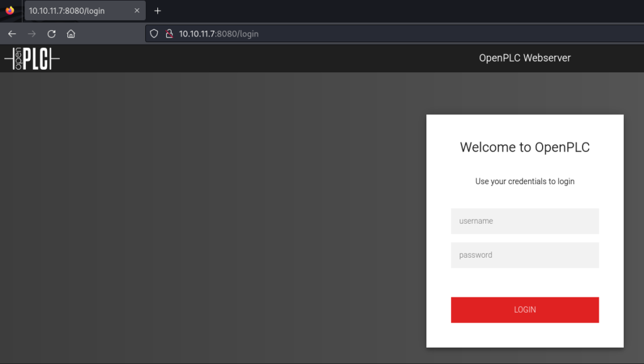Click the OpenPLC logo in the header
This screenshot has height=364, width=644.
point(32,59)
